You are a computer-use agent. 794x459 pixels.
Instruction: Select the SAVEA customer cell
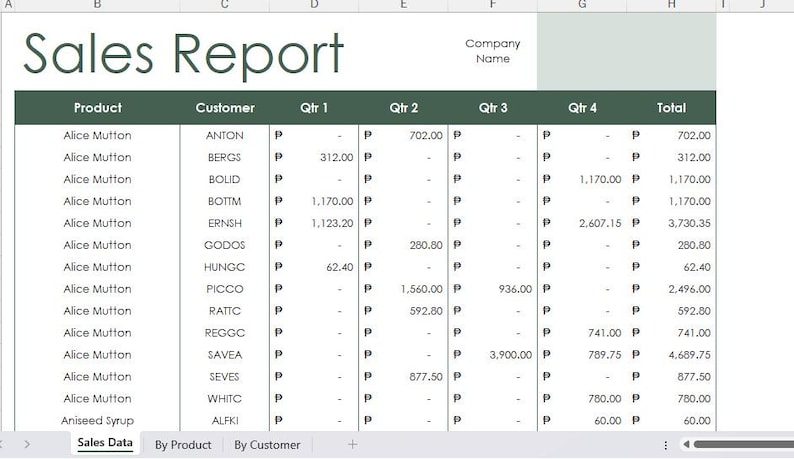tap(224, 355)
